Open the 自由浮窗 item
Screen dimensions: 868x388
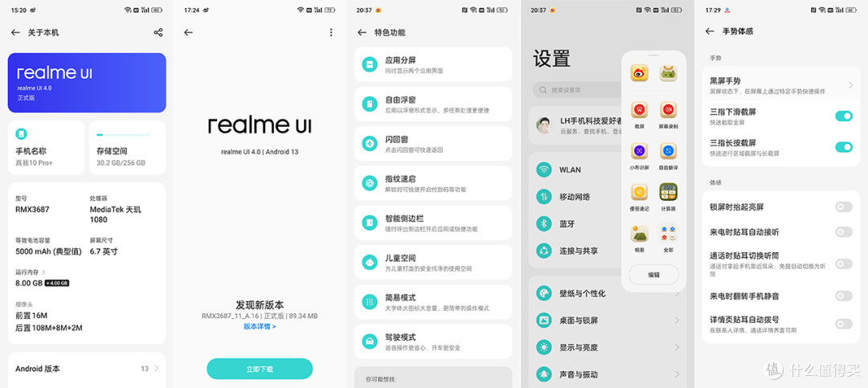[433, 104]
